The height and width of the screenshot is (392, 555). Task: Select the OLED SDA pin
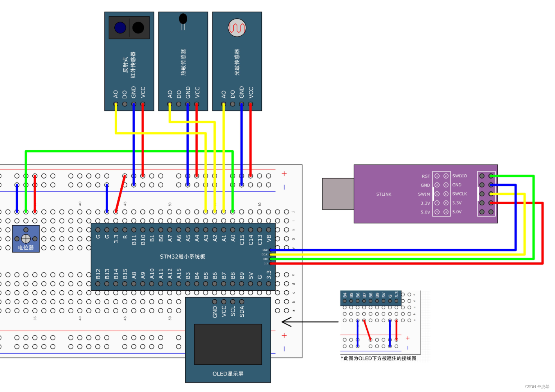point(242,302)
